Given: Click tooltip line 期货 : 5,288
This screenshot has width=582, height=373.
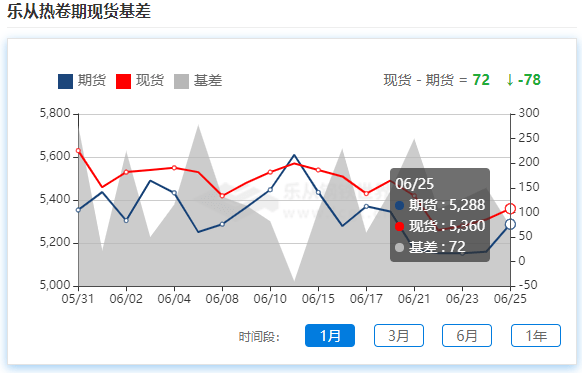Looking at the screenshot, I should (440, 205).
